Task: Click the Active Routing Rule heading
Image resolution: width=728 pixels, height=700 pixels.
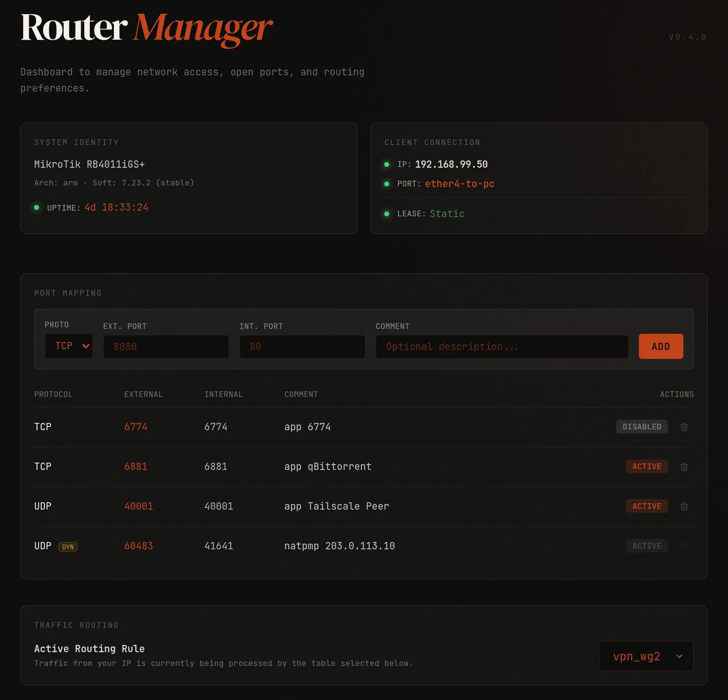Action: (89, 649)
